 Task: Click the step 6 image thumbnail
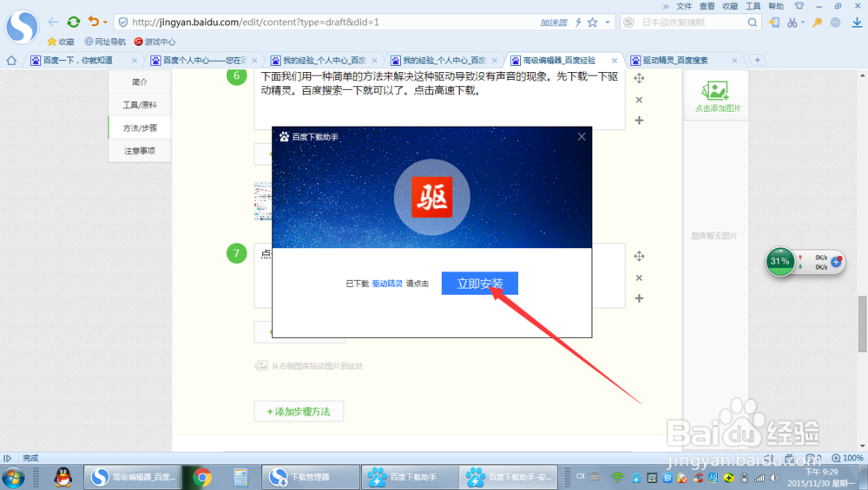[263, 200]
